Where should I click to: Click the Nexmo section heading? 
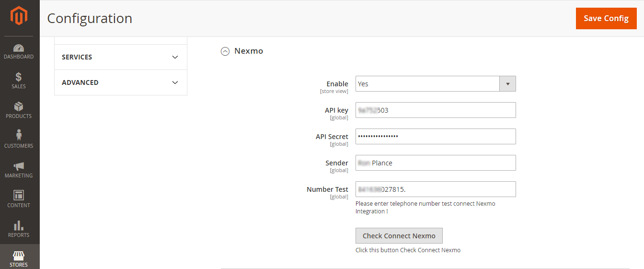coord(248,51)
